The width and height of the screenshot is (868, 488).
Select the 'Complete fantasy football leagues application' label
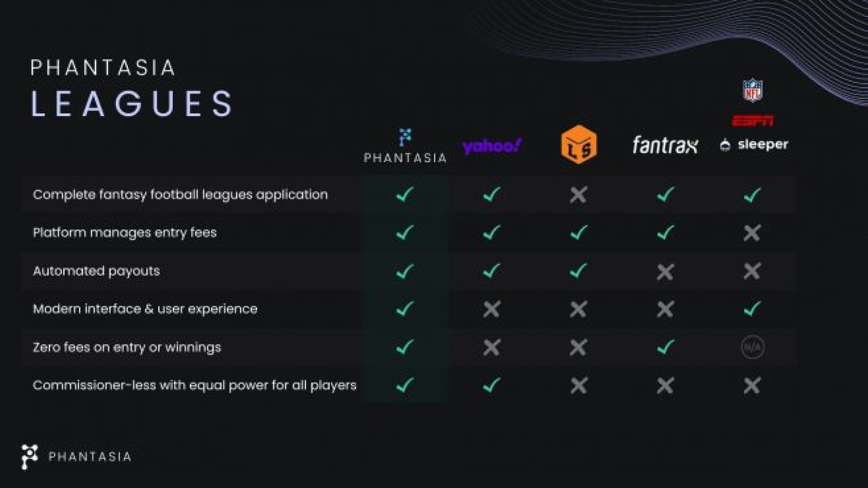pyautogui.click(x=180, y=195)
